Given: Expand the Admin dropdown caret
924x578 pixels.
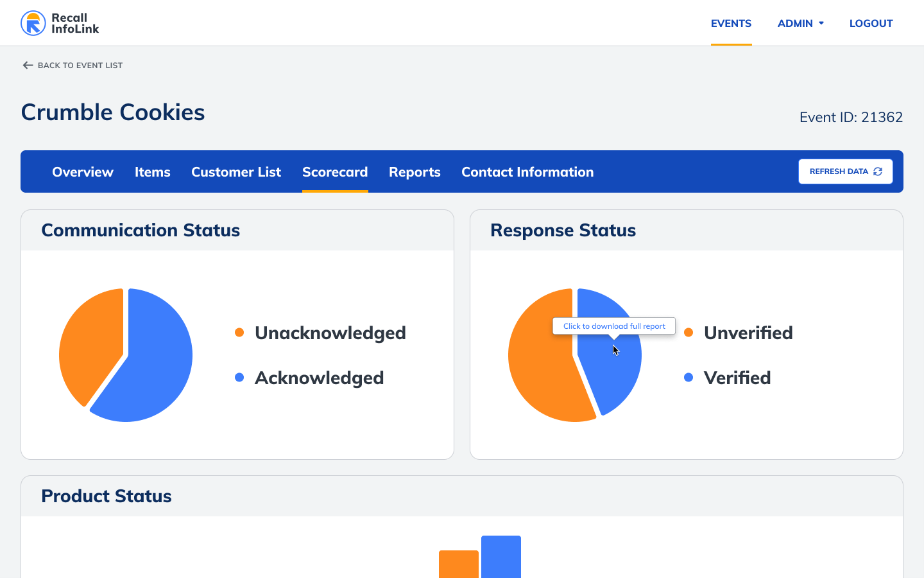Looking at the screenshot, I should point(821,24).
